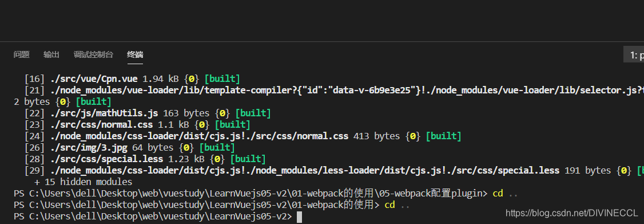Click [built] status on mathUtils.js line

pos(253,113)
